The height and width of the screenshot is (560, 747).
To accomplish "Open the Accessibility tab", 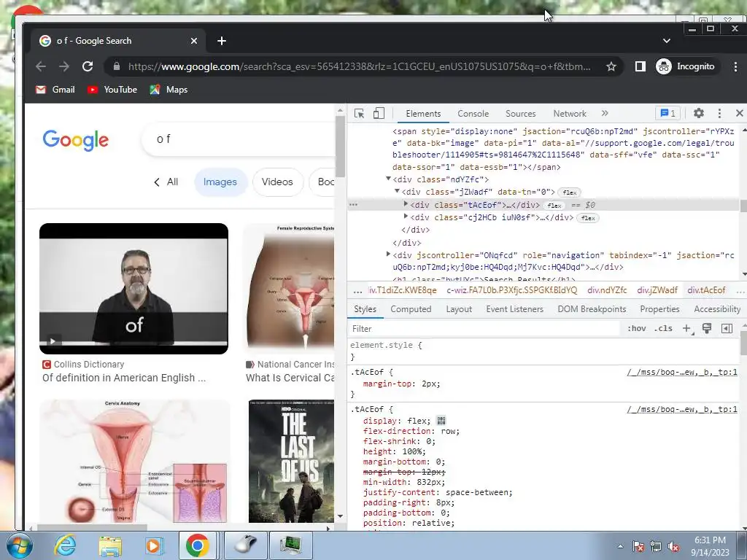I will [x=717, y=309].
